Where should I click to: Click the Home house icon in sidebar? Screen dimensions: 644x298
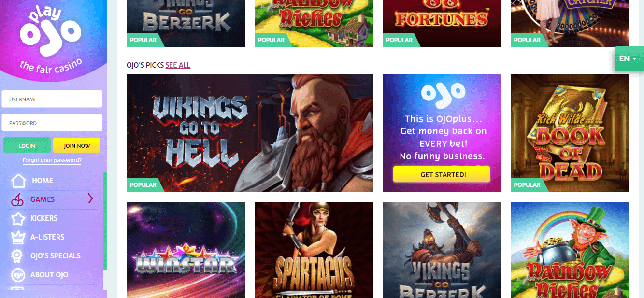click(x=18, y=181)
